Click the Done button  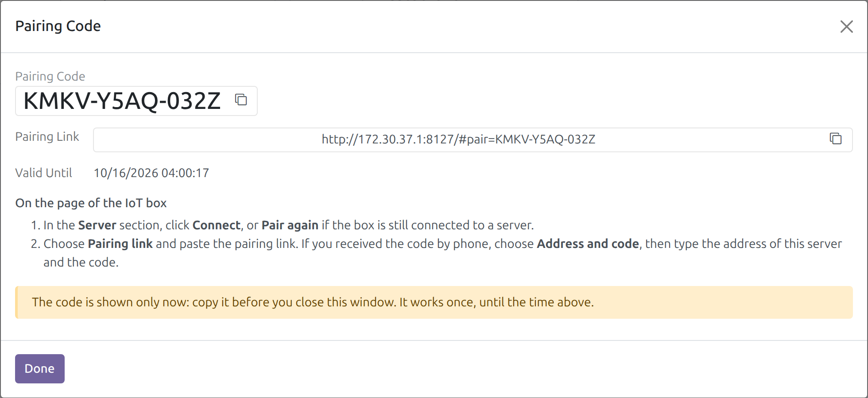click(40, 368)
